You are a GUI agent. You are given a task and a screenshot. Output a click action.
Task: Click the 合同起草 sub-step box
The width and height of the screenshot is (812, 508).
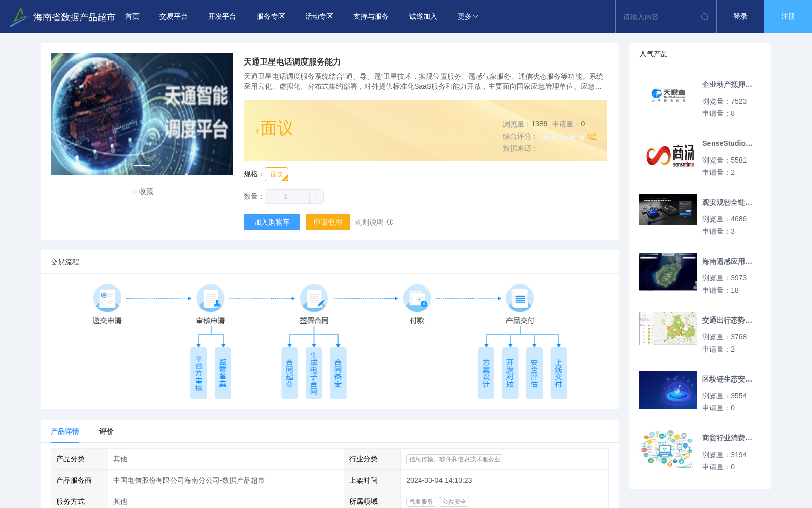coord(289,373)
